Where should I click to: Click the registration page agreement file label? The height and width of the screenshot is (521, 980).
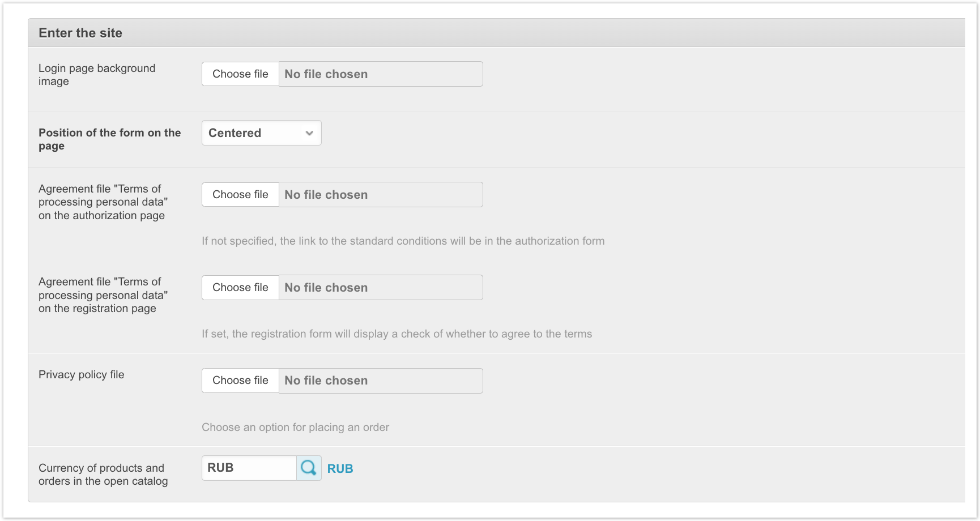pos(103,295)
